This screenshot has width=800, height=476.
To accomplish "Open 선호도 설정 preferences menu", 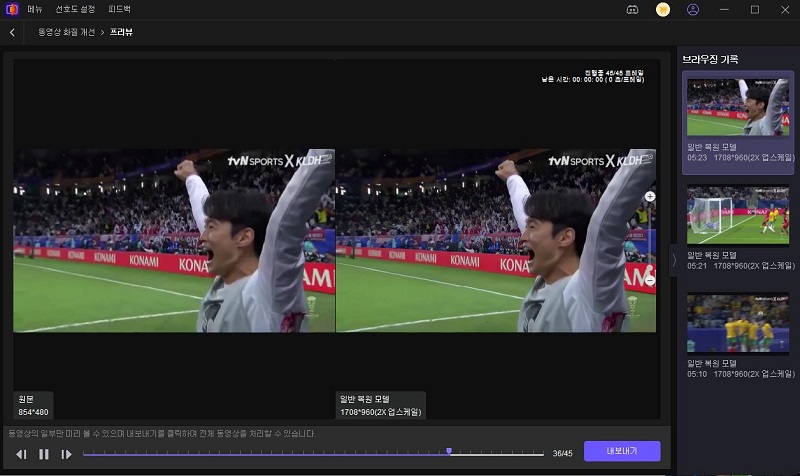I will 76,9.
